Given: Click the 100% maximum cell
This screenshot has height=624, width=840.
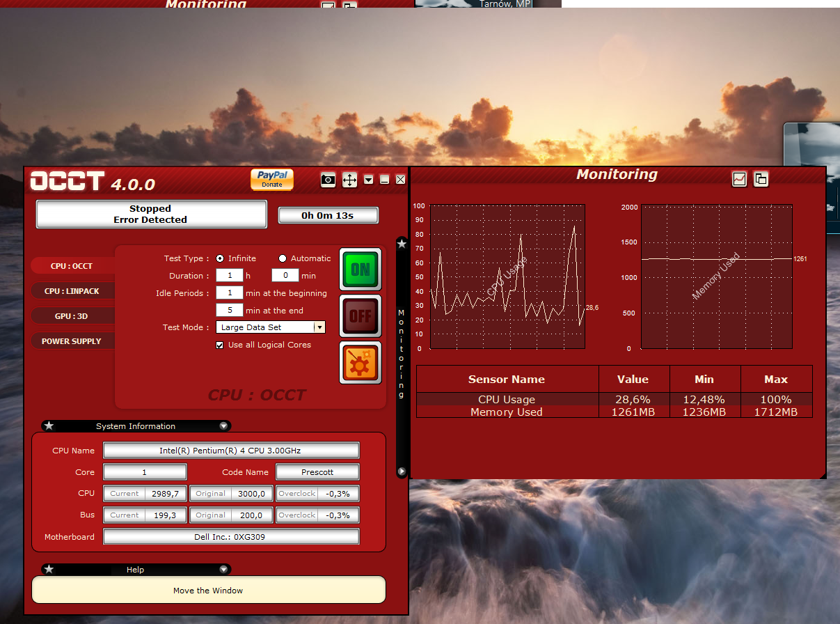Looking at the screenshot, I should coord(776,400).
